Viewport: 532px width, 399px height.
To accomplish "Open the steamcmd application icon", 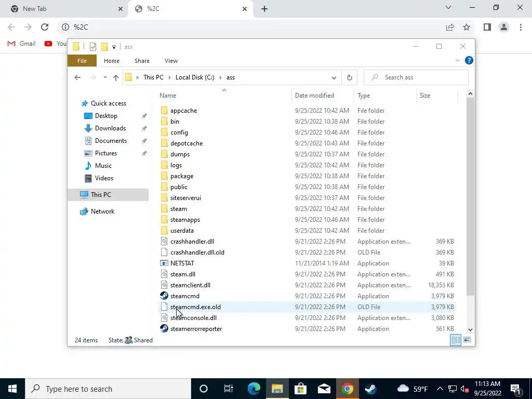I will pos(164,296).
